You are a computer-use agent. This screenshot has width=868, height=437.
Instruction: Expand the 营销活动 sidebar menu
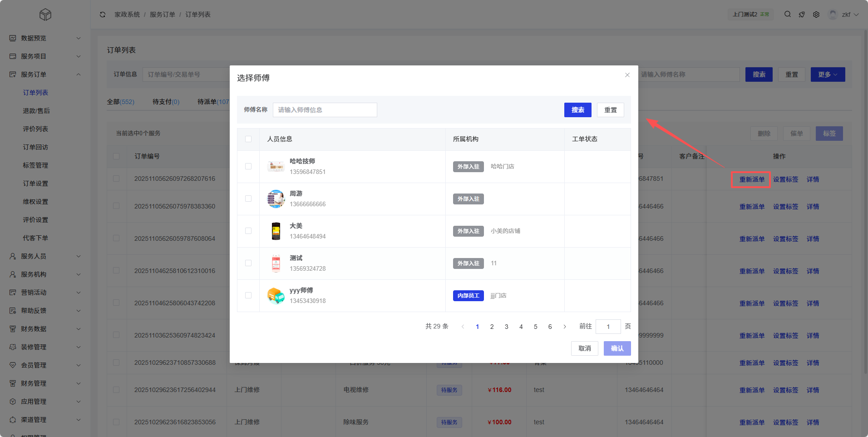click(x=79, y=293)
